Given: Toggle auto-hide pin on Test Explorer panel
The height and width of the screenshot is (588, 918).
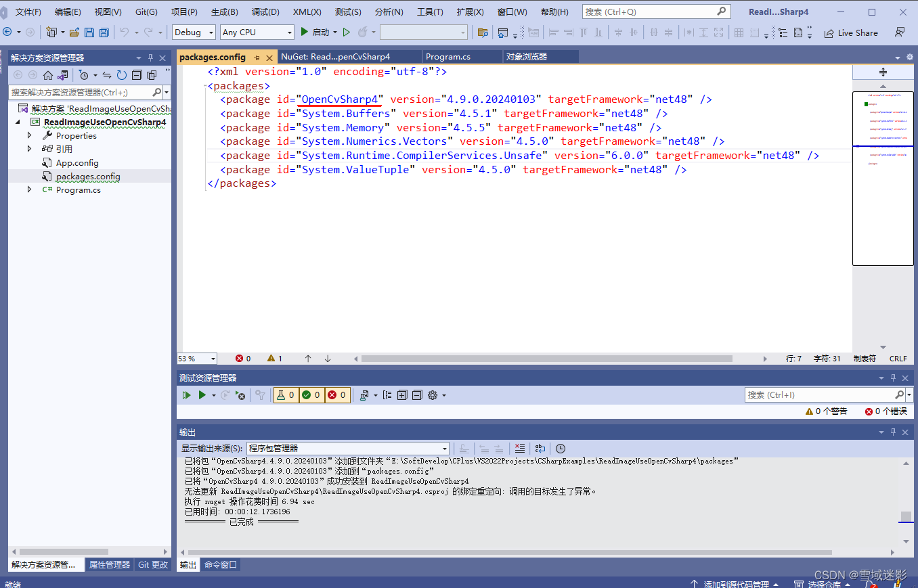Looking at the screenshot, I should point(893,378).
